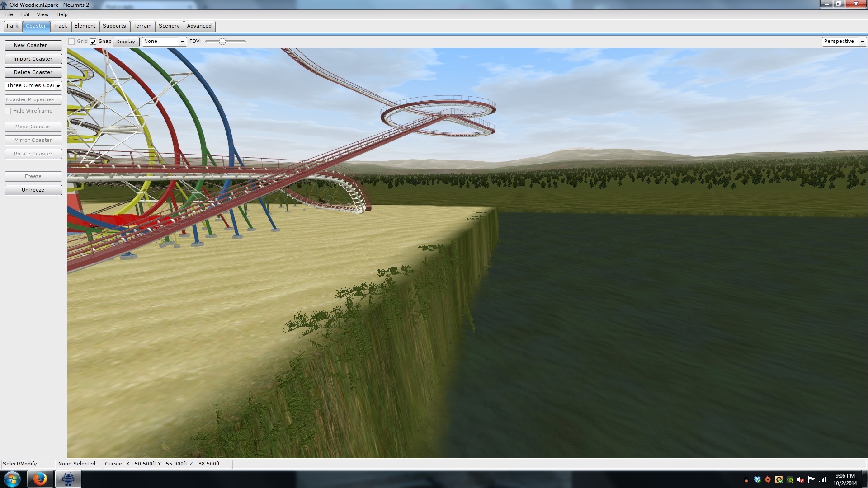Click the Windows Start orb

tap(12, 479)
